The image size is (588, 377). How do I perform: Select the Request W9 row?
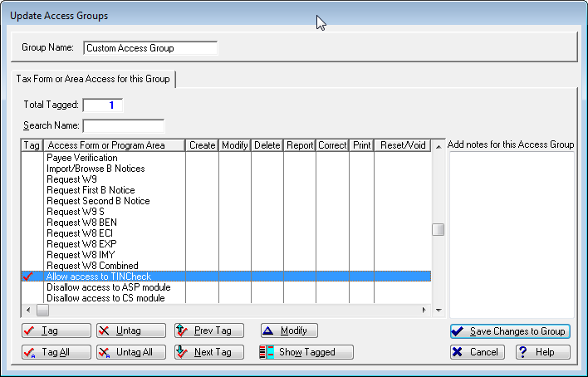[71, 179]
